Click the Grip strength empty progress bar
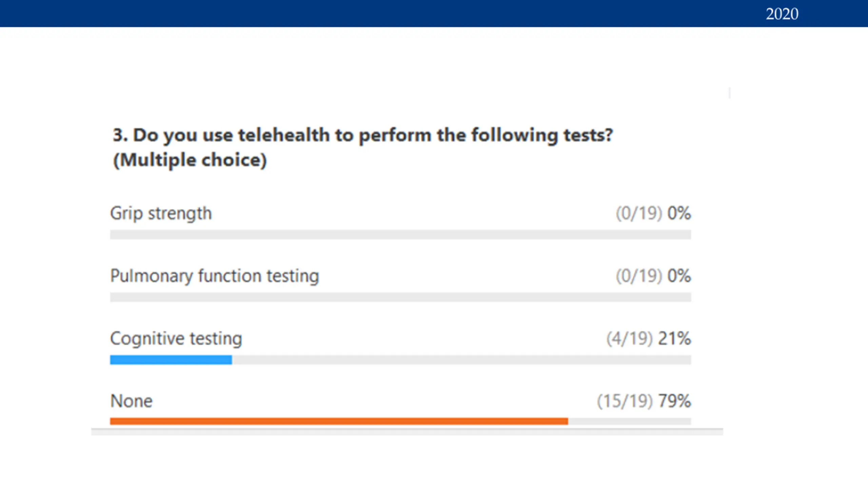Viewport: 868px width, 488px height. click(400, 235)
